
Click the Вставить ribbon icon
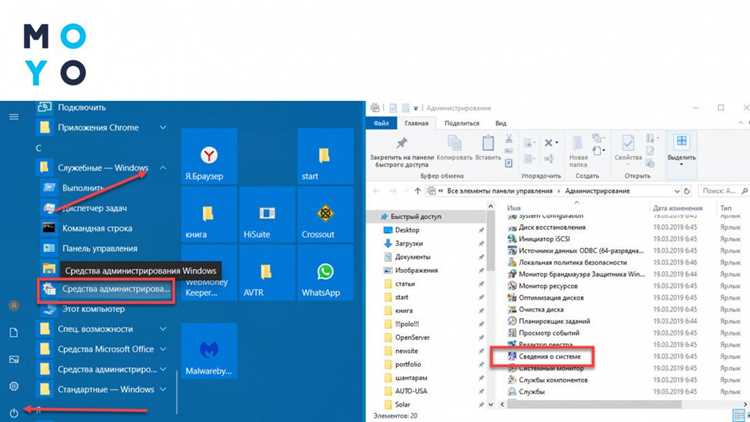[x=488, y=148]
